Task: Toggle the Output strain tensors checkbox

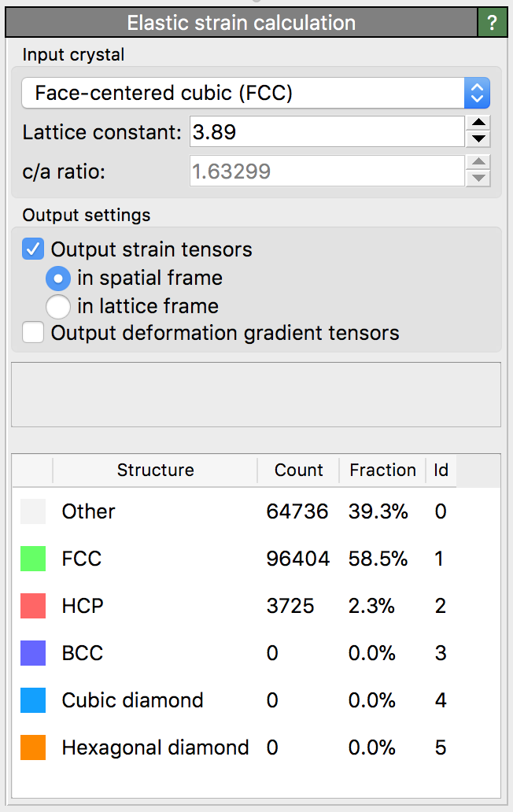Action: [x=34, y=250]
